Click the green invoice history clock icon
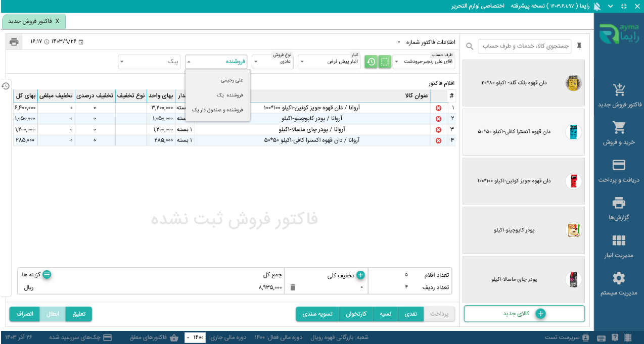Image resolution: width=644 pixels, height=344 pixels. tap(372, 61)
